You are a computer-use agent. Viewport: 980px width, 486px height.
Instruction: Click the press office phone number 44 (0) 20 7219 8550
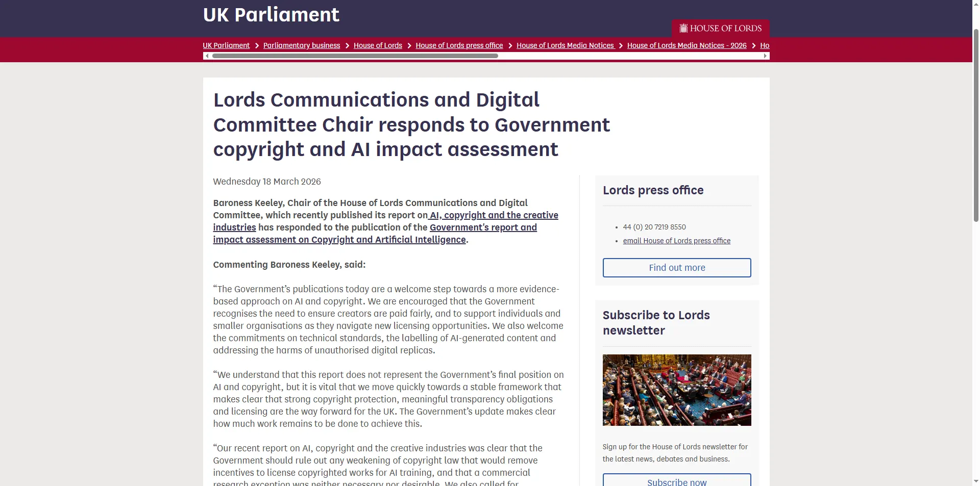tap(654, 227)
